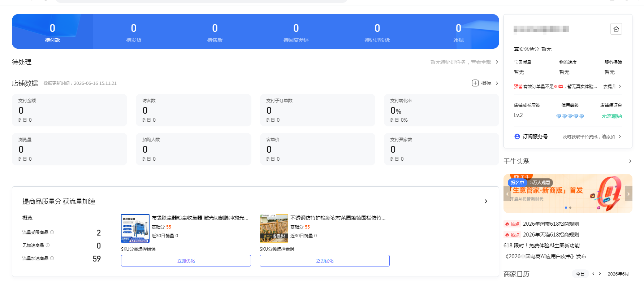The image size is (644, 282).
Task: Select the 待发货 tab
Action: pos(134,31)
